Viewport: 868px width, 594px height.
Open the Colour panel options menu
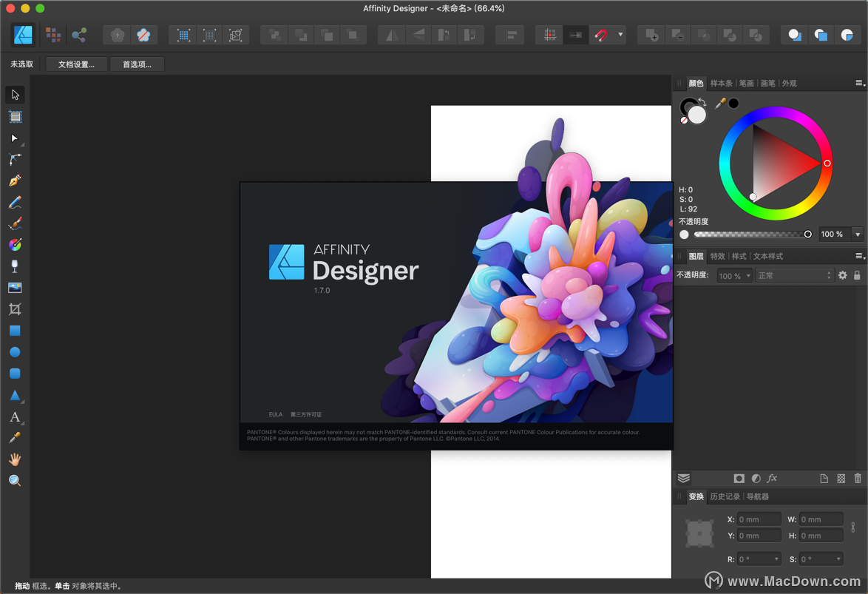[x=860, y=83]
